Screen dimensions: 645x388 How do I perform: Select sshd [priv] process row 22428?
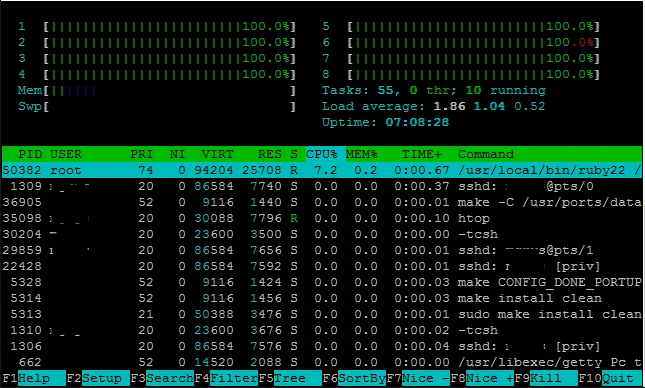pyautogui.click(x=322, y=266)
